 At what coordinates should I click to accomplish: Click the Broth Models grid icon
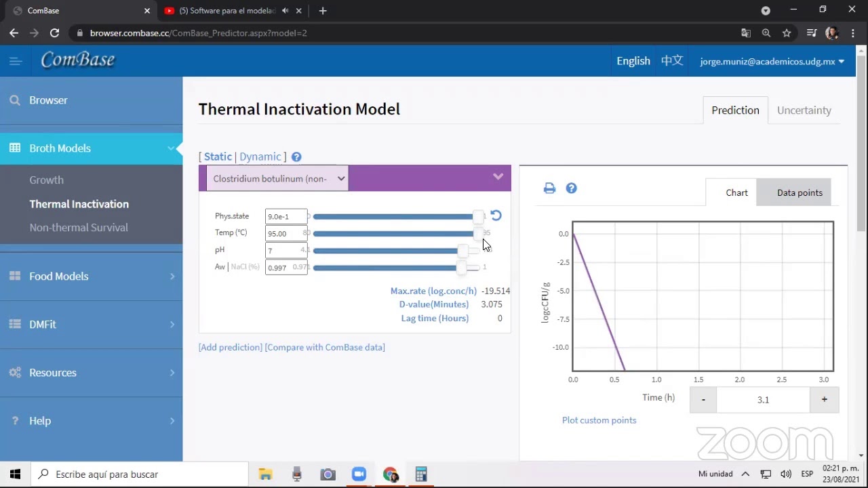15,148
